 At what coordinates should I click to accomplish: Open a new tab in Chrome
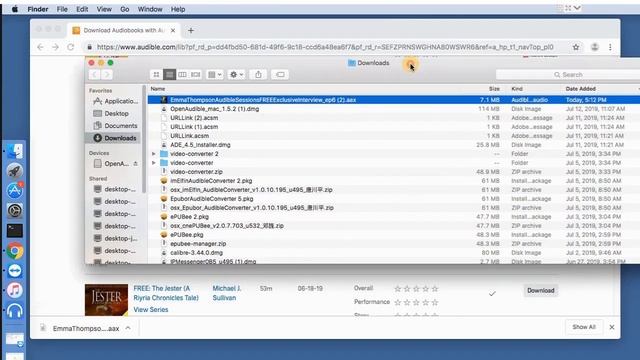pos(191,30)
